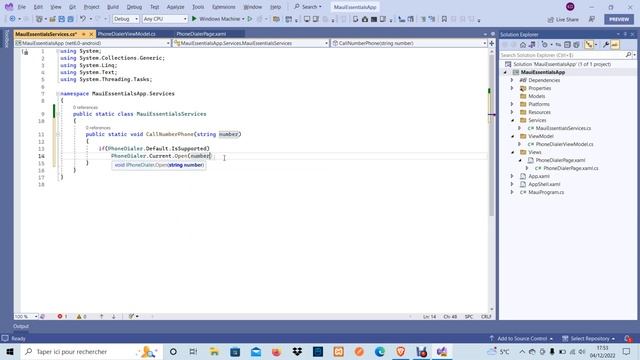640x360 pixels.
Task: Collapse the Services folder
Action: (512, 120)
